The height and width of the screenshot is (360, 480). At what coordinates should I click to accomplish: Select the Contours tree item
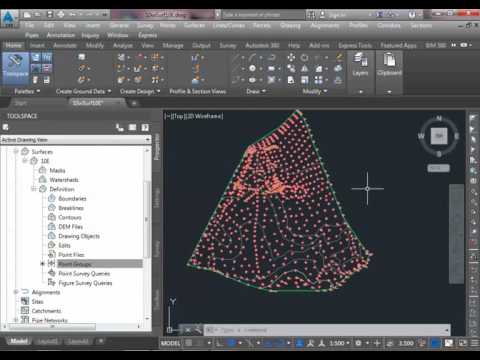pos(70,217)
